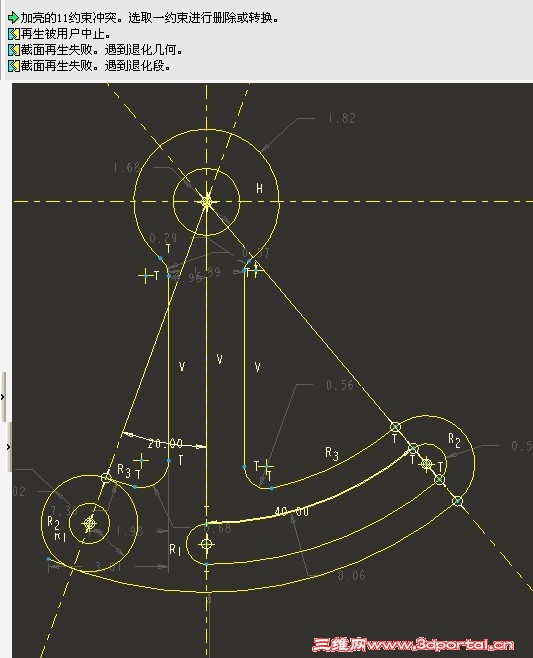Click info icon beside 再生被用户中止
The width and height of the screenshot is (533, 658).
[13, 34]
